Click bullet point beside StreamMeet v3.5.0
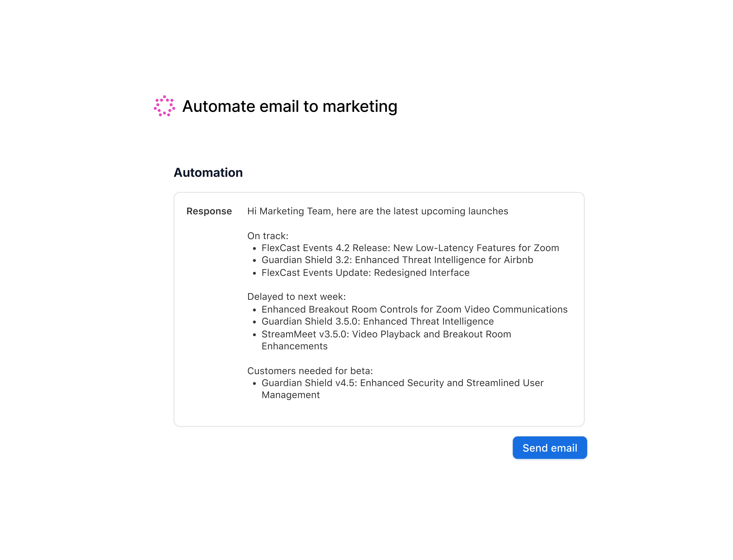Screen dimensions: 733x560 [255, 335]
